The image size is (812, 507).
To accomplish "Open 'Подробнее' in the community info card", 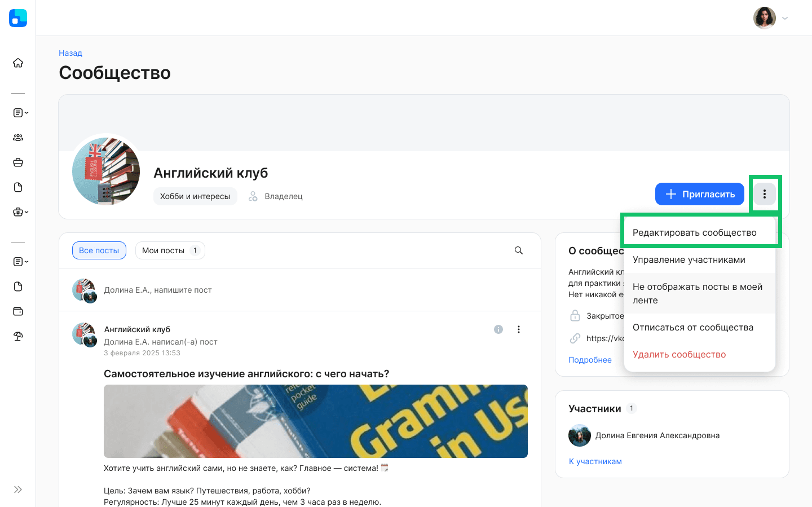I will pyautogui.click(x=590, y=359).
